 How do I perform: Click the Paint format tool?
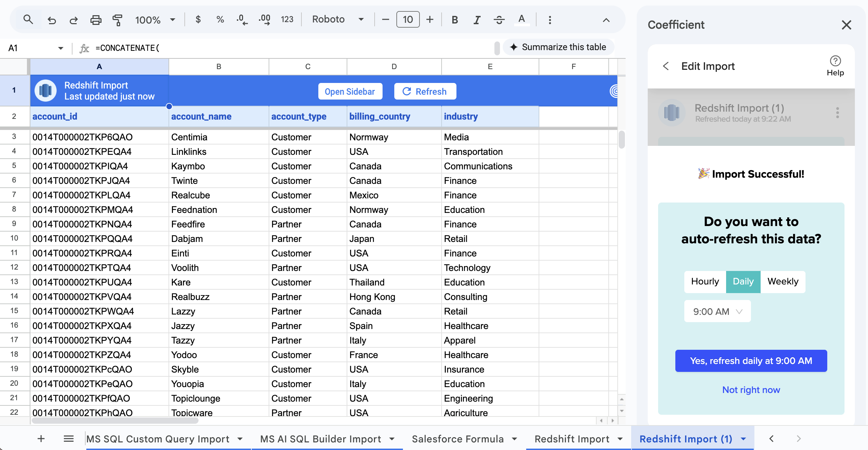[x=117, y=20]
